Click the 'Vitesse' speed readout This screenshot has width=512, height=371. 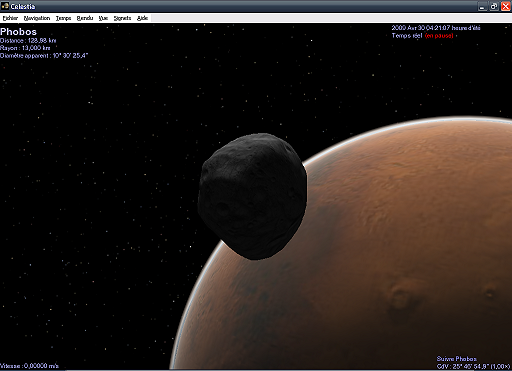click(x=29, y=366)
